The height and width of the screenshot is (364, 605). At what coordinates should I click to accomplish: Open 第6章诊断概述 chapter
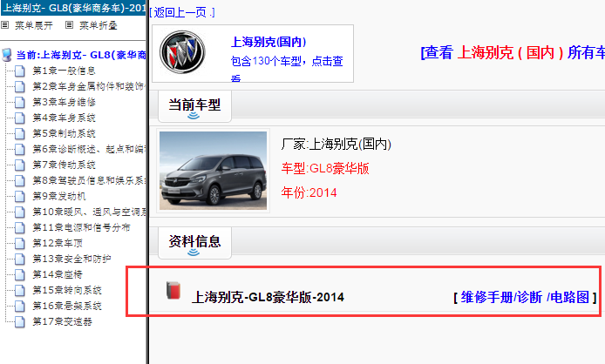click(x=88, y=149)
